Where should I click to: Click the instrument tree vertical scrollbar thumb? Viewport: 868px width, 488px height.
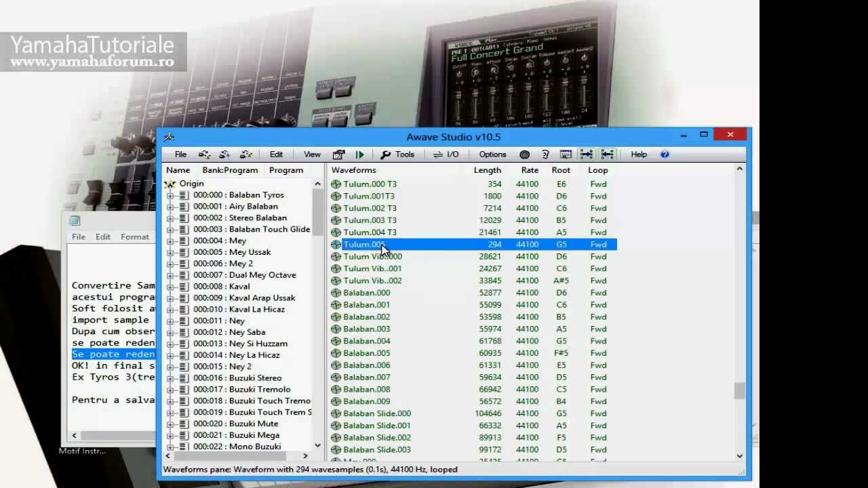(x=317, y=211)
